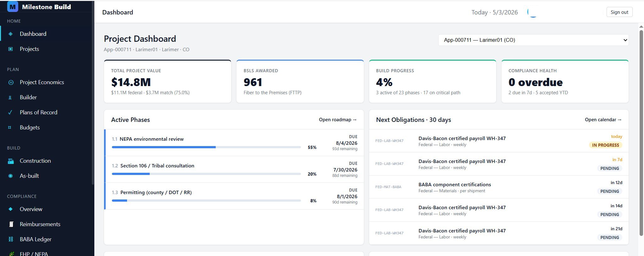
Task: Click the Permitting phase progress bar
Action: [x=206, y=200]
